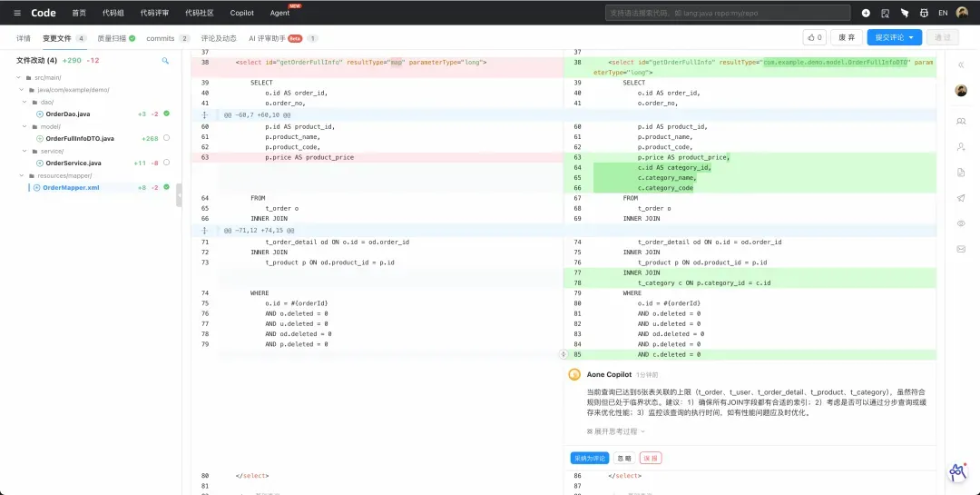Screen dimensions: 980x495
Task: Open mail envelope icon in right sidebar
Action: [961, 249]
